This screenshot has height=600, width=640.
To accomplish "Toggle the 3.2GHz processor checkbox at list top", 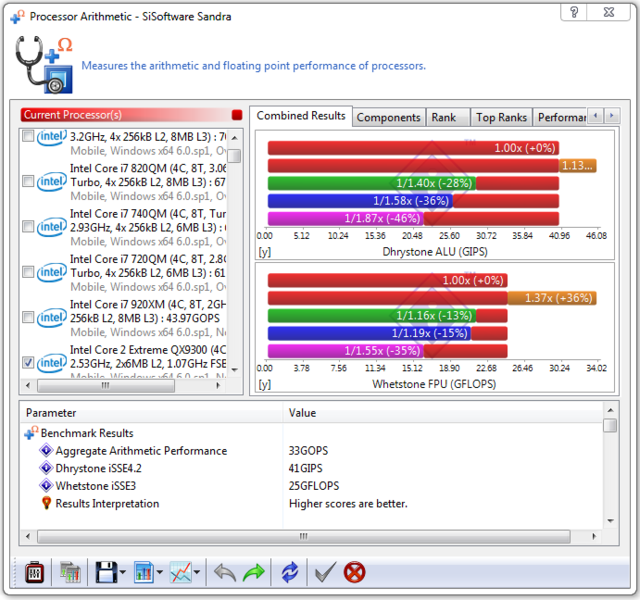I will (28, 136).
